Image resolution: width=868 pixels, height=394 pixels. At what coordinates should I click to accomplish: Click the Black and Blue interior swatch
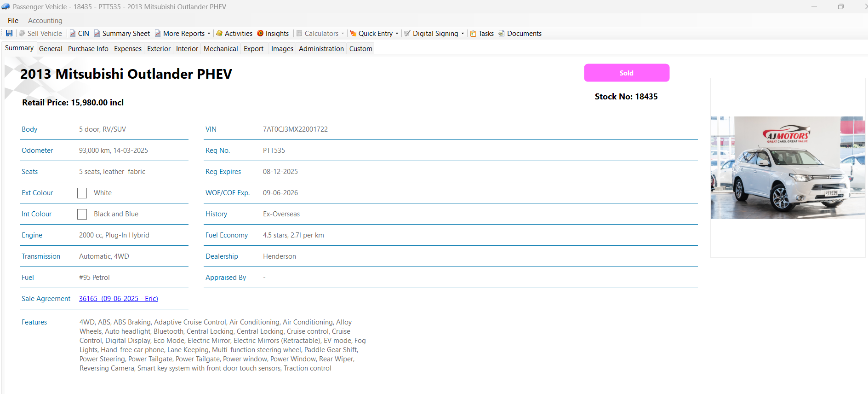82,214
